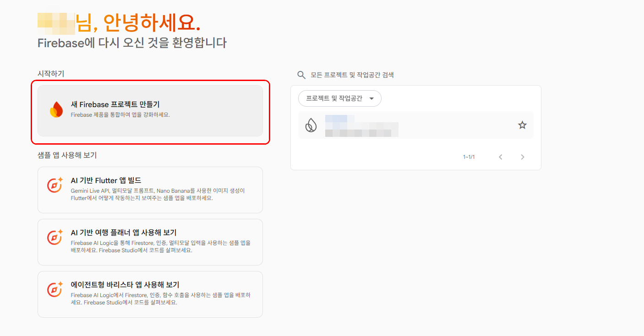Click the outlined flame icon in the project row
The height and width of the screenshot is (336, 644).
[311, 125]
